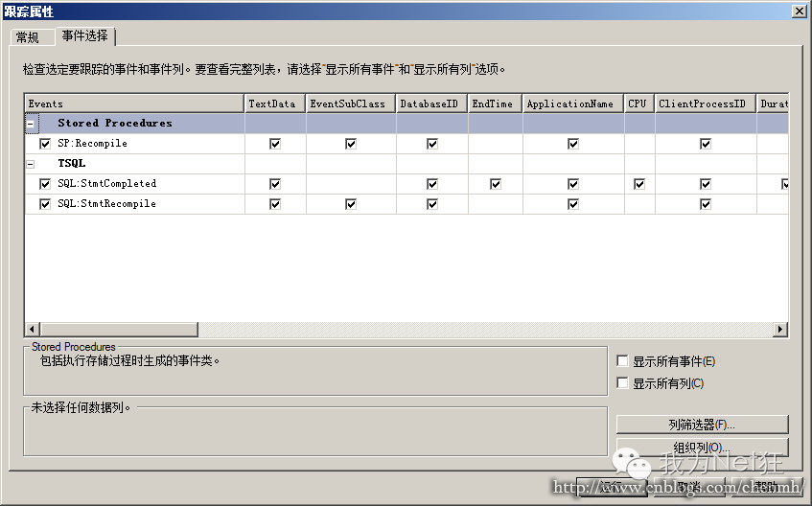Select the Stored Procedures category row
Screen dimensions: 812x506
tap(406, 124)
